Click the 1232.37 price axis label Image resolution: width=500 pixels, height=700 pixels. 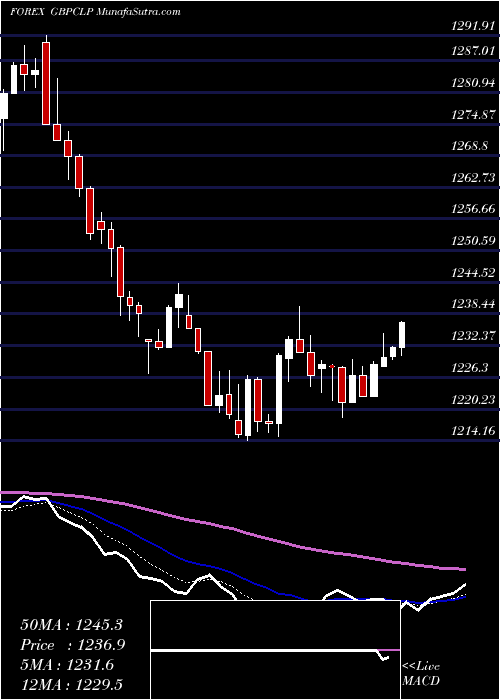473,336
